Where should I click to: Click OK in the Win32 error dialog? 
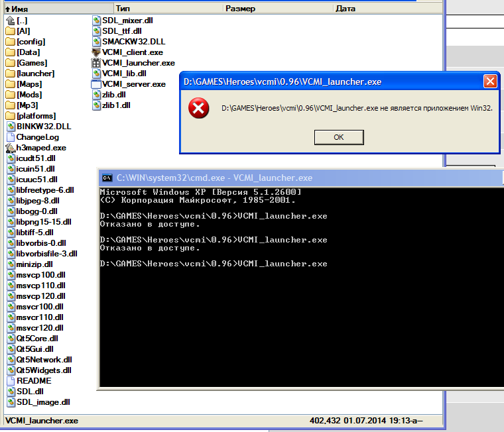[x=339, y=137]
